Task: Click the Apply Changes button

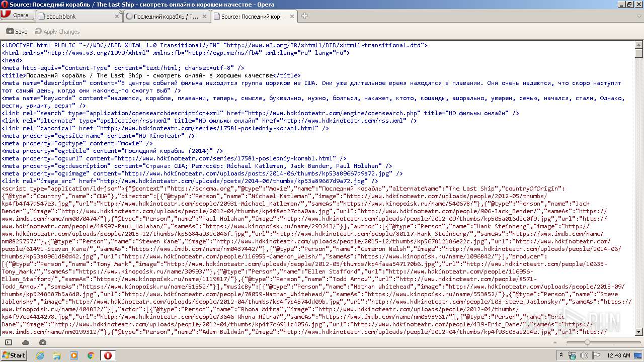Action: pyautogui.click(x=57, y=31)
